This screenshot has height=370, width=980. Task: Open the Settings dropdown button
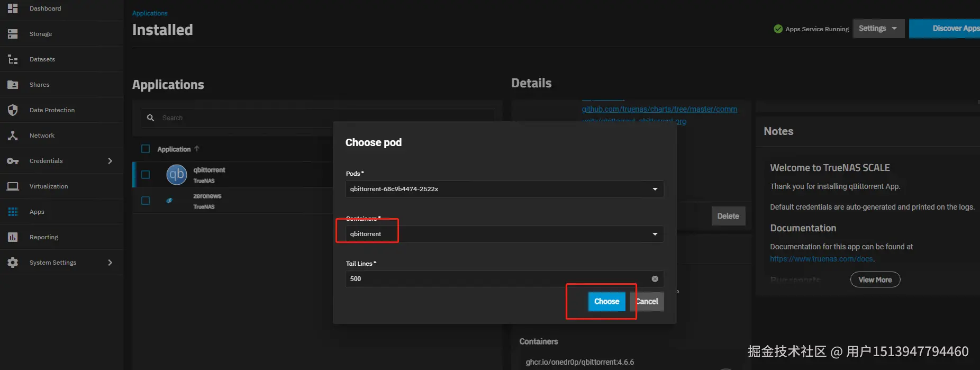[x=878, y=29]
